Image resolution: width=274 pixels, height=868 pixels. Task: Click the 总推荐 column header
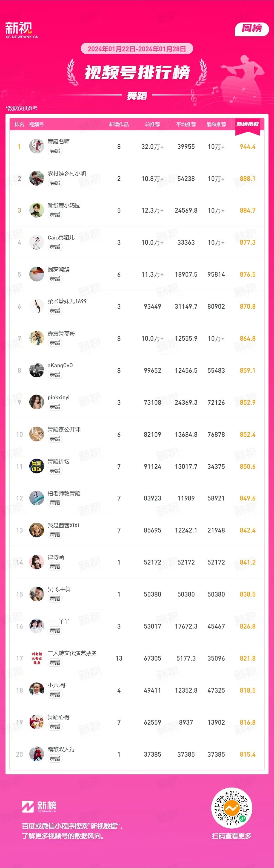[152, 124]
